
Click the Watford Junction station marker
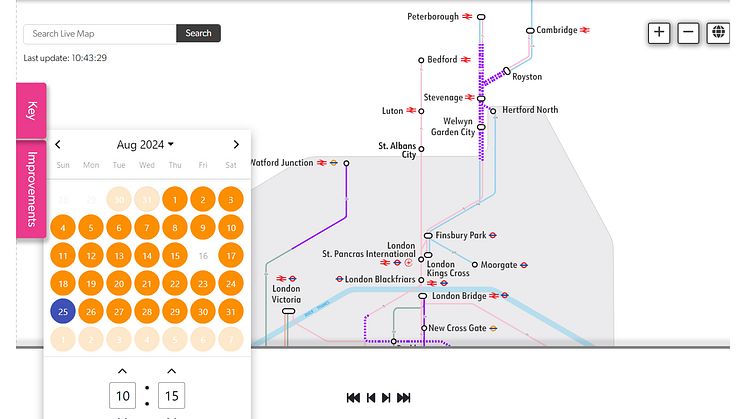coord(346,163)
